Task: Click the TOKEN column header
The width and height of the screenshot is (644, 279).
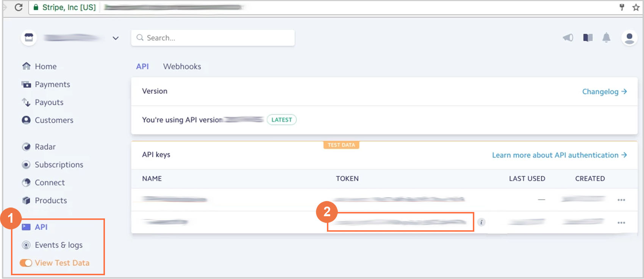Action: point(347,179)
